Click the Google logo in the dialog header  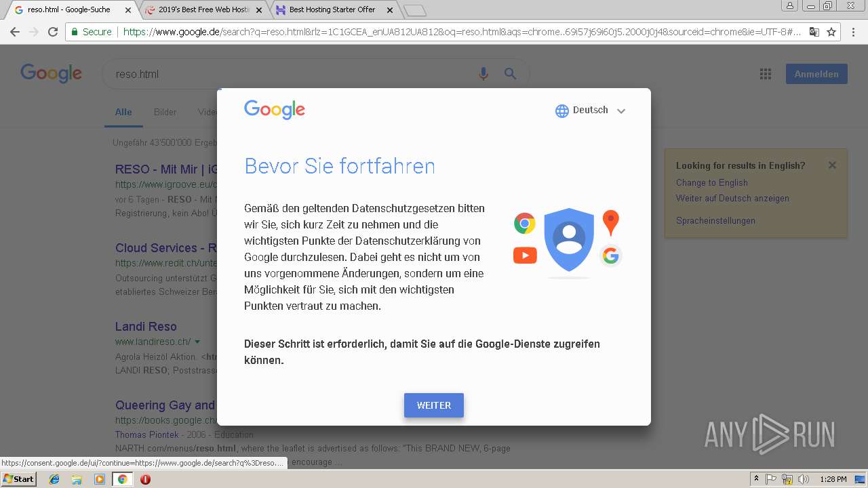tap(275, 110)
